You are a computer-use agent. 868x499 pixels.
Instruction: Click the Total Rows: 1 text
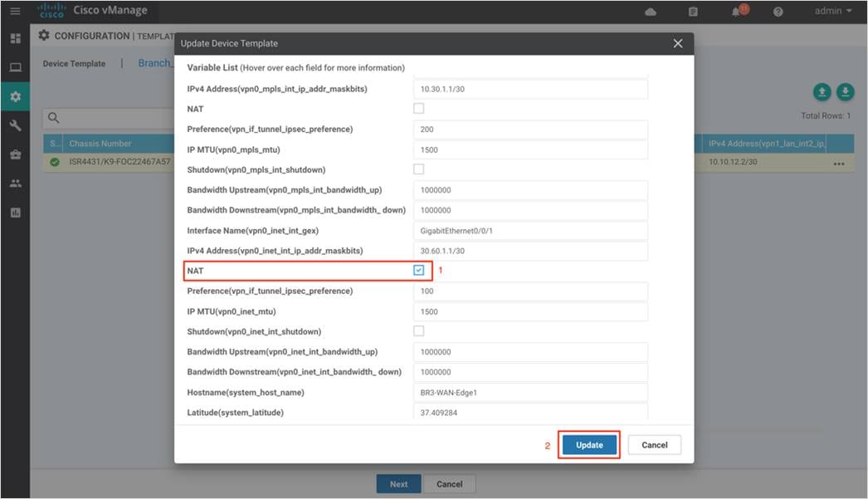tap(826, 115)
